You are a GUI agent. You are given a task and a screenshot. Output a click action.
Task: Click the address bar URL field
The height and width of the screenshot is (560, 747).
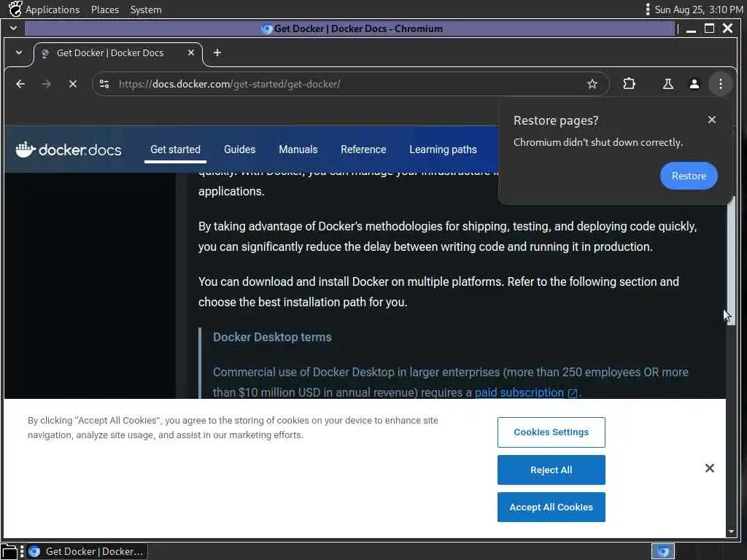click(x=350, y=85)
